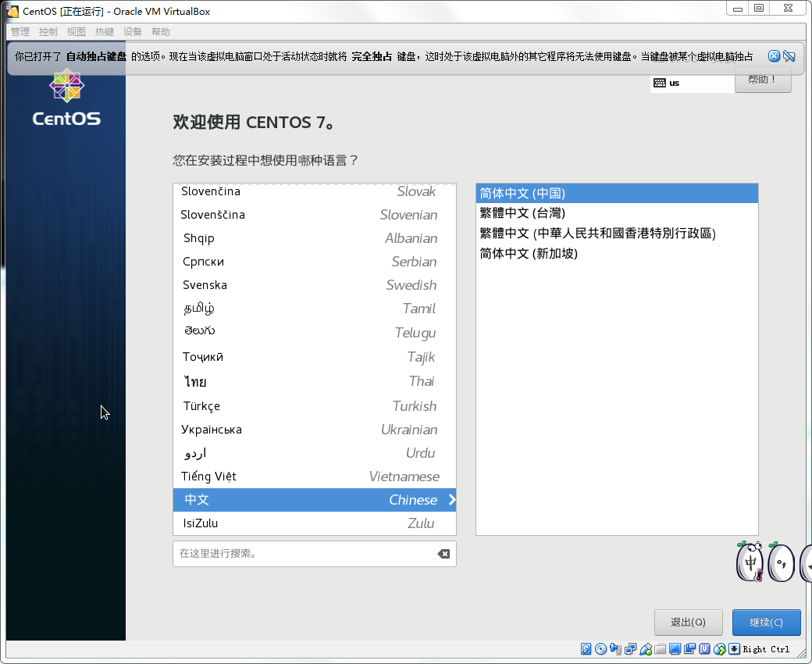
Task: Click the USB devices icon in status bar
Action: point(644,649)
